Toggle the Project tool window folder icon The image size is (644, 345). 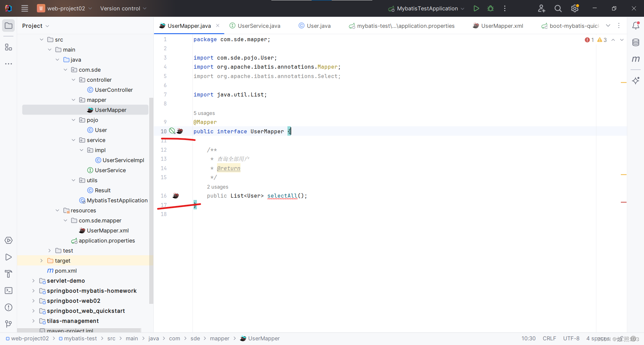coord(8,26)
